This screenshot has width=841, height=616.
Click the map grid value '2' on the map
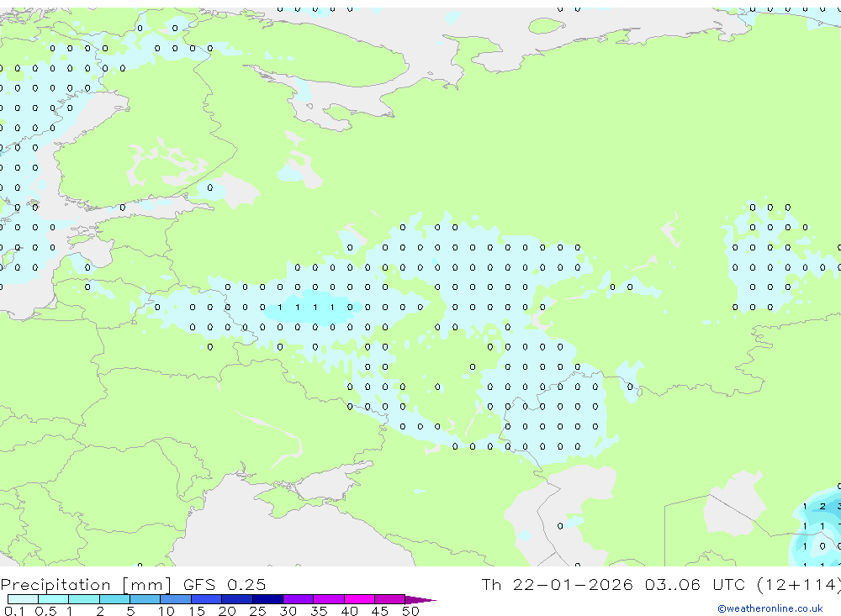tap(822, 506)
